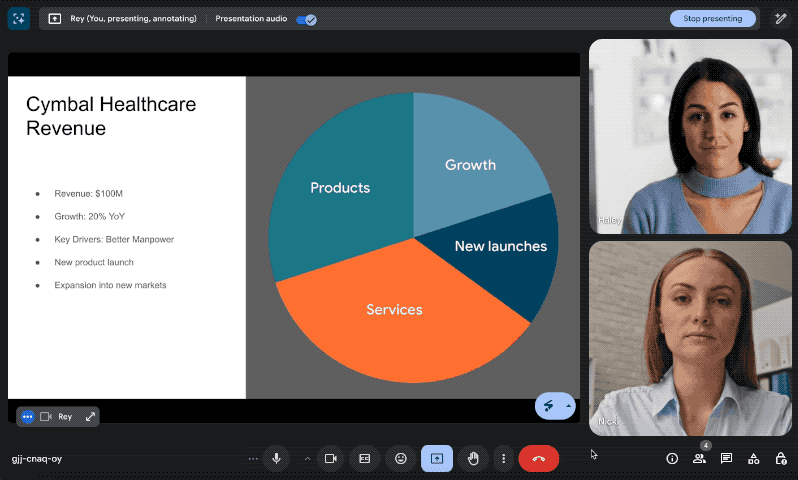
Task: Leave the call with the red button
Action: [x=538, y=458]
